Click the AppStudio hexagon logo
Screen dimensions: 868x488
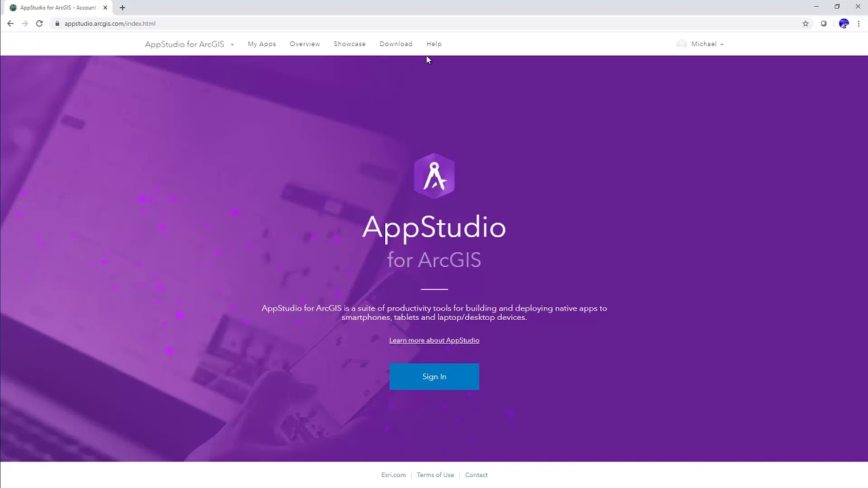click(434, 176)
